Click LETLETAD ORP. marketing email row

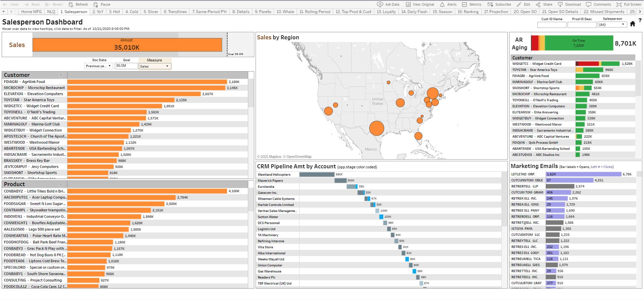pyautogui.click(x=573, y=174)
